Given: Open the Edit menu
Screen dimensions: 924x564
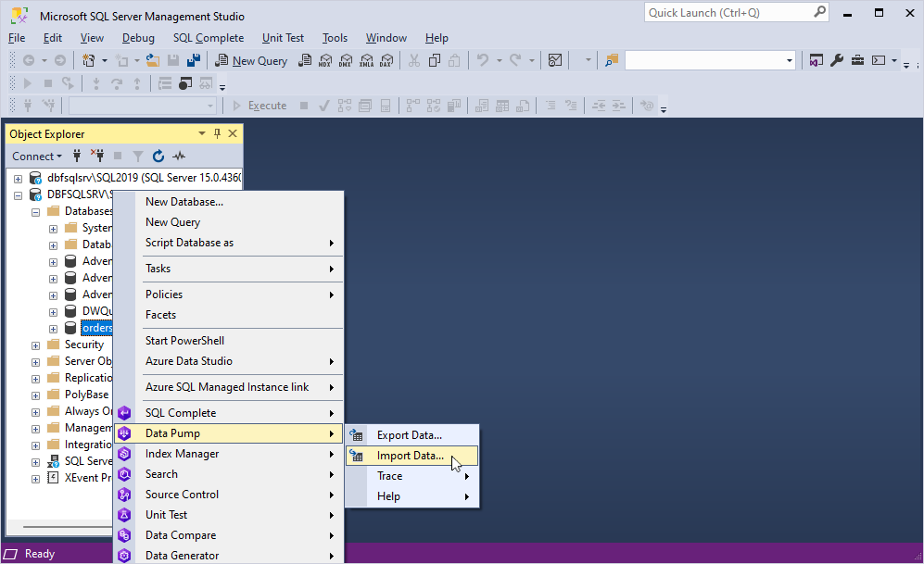Looking at the screenshot, I should (53, 38).
